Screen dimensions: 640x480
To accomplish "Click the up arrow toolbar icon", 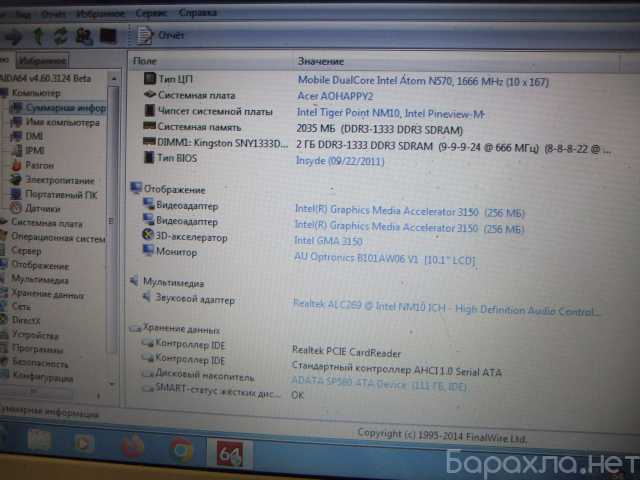I will [38, 36].
